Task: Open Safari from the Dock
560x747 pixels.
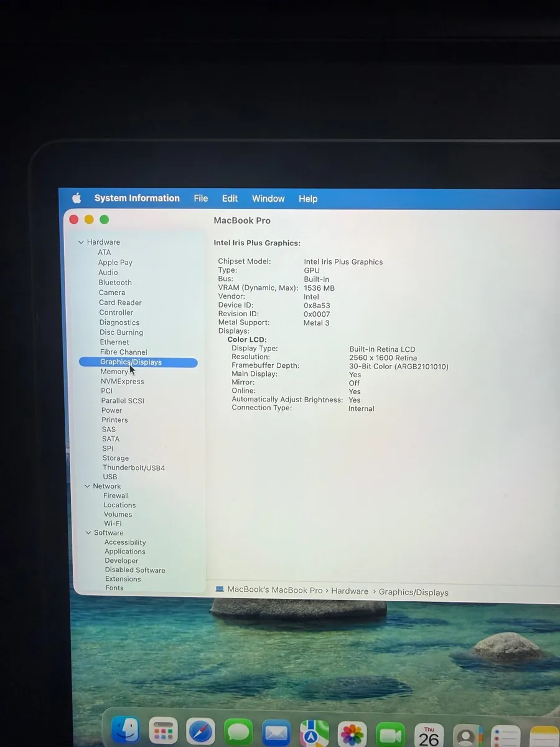Action: coord(200,730)
